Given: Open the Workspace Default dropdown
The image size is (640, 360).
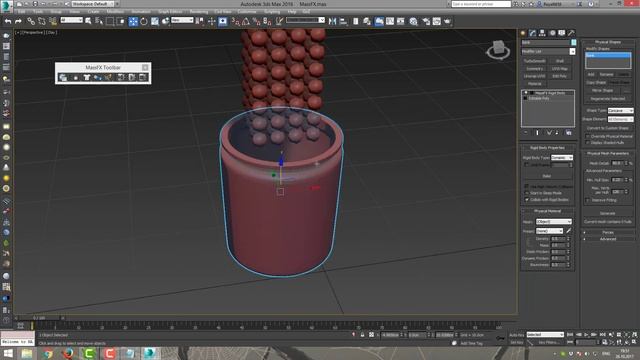Looking at the screenshot, I should coord(93,4).
